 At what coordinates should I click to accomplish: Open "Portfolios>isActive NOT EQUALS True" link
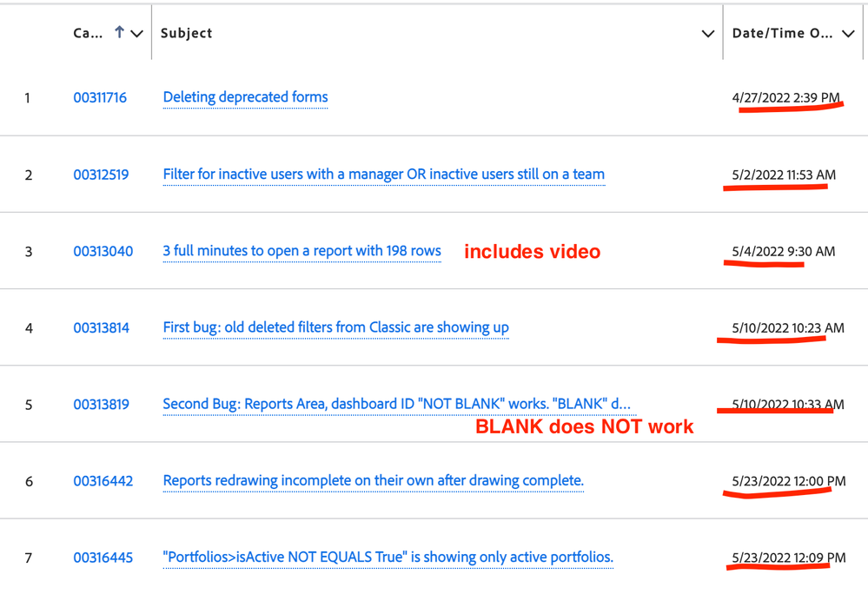(388, 558)
